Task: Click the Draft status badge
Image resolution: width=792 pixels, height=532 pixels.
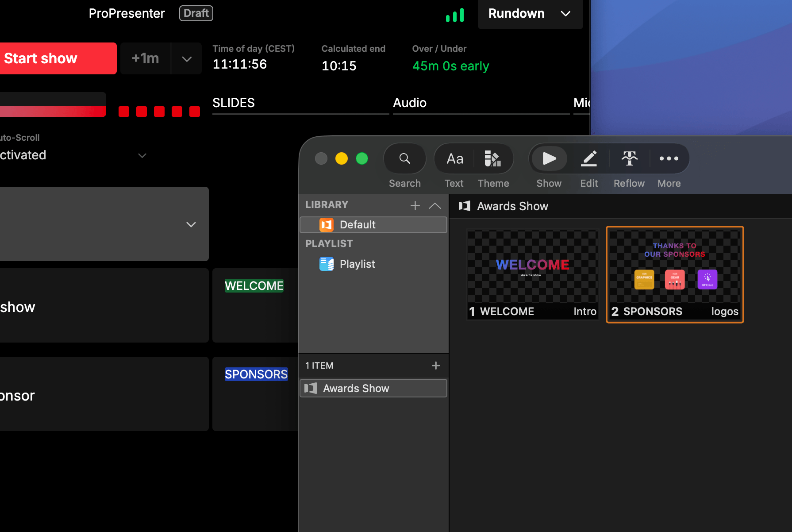Action: 196,13
